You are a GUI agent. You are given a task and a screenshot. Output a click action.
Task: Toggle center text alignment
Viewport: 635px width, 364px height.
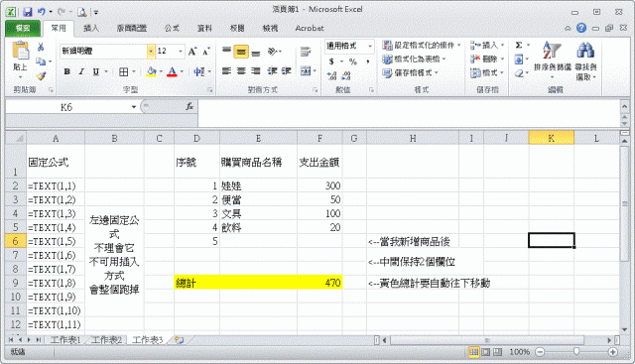coord(241,71)
